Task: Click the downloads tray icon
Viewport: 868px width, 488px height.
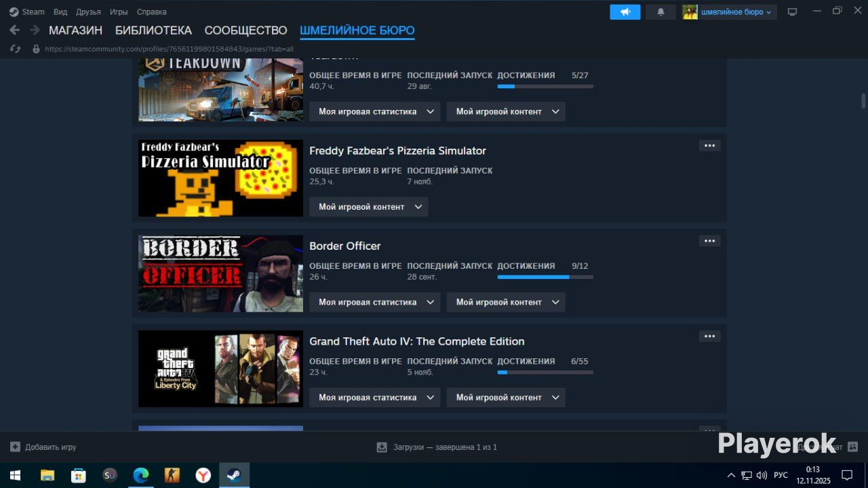Action: pyautogui.click(x=382, y=447)
